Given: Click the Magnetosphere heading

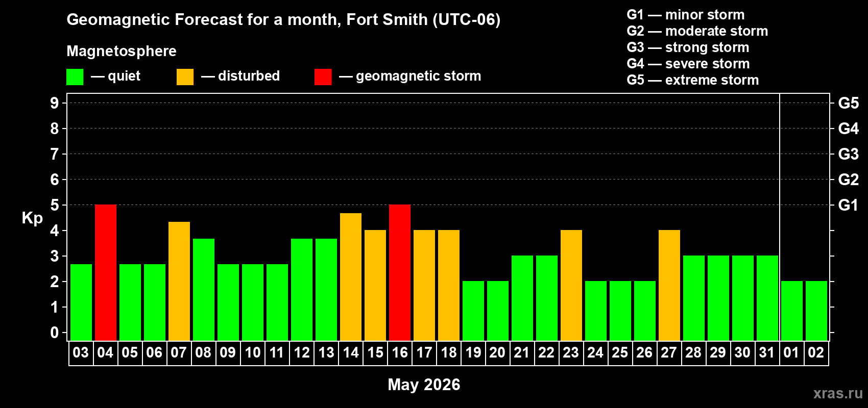Looking at the screenshot, I should pos(122,52).
